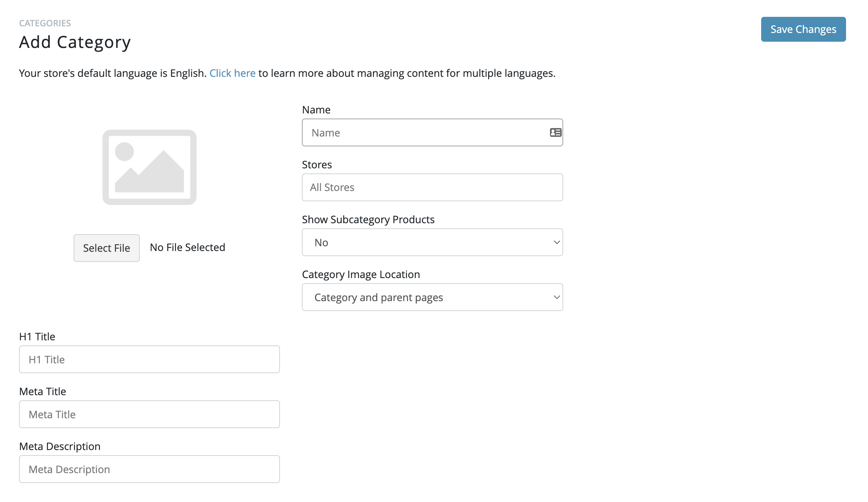Click the contact card autofill icon in Name field
This screenshot has width=868, height=502.
click(555, 132)
